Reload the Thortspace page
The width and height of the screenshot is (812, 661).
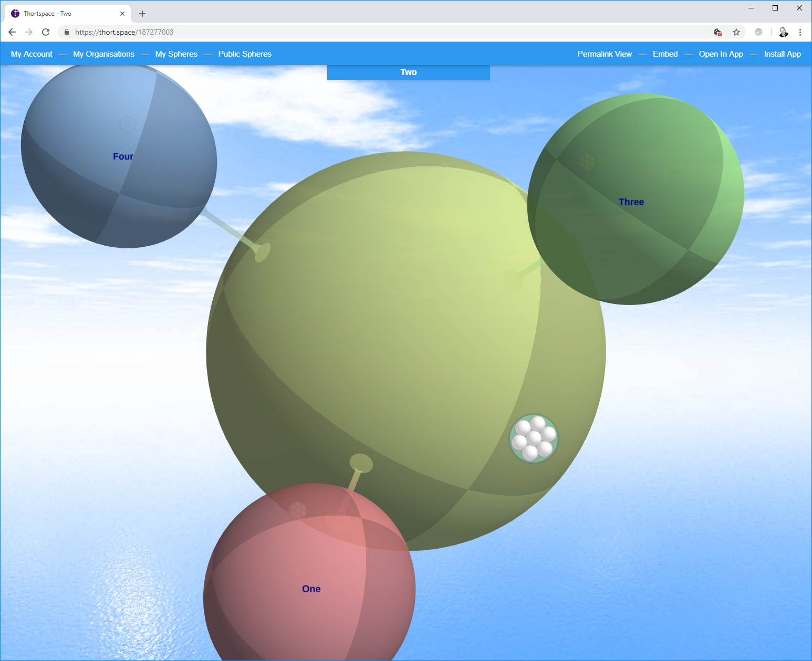[46, 32]
